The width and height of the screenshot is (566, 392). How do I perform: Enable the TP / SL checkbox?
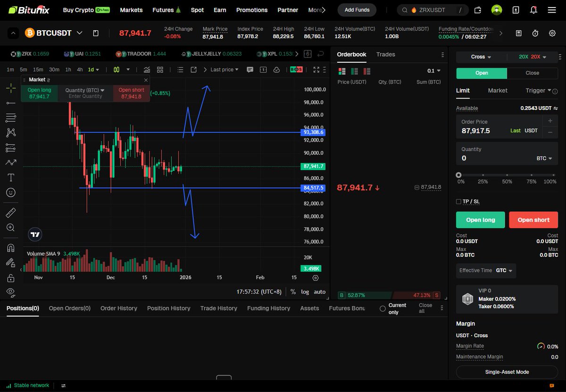pos(458,201)
